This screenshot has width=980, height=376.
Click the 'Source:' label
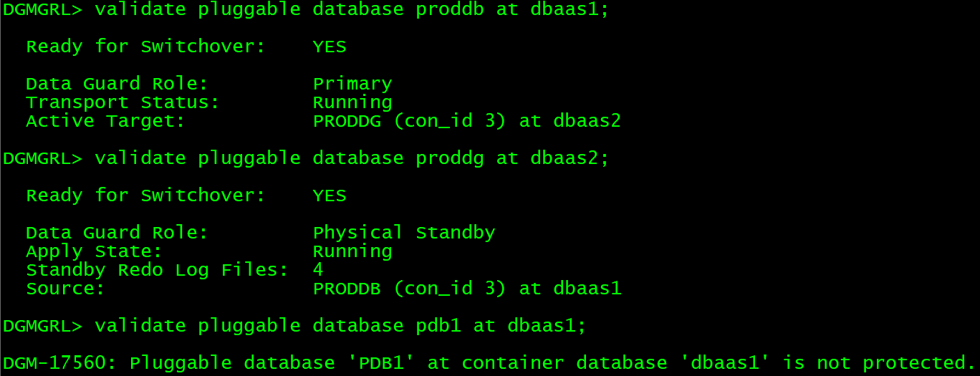pos(65,289)
